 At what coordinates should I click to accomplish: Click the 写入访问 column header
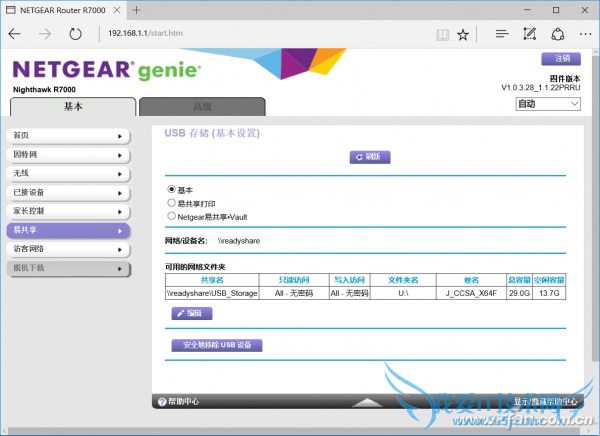coord(349,280)
